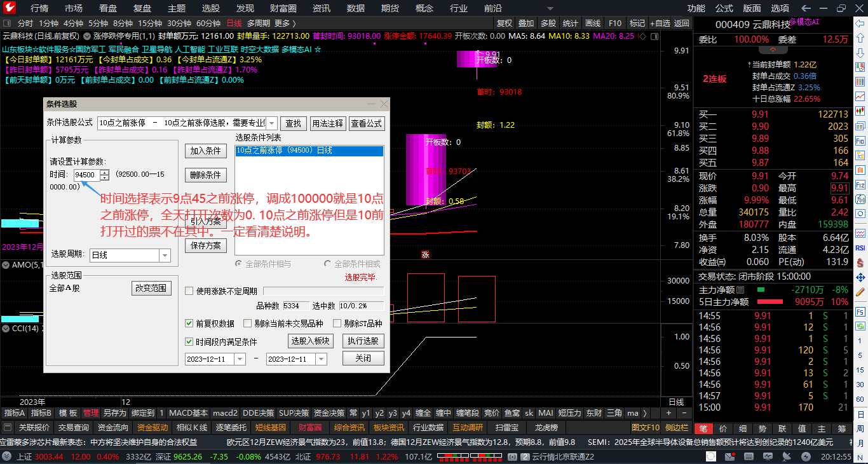The height and width of the screenshot is (464, 868).
Task: Open the candlestick chart sidebar icon
Action: point(860,111)
